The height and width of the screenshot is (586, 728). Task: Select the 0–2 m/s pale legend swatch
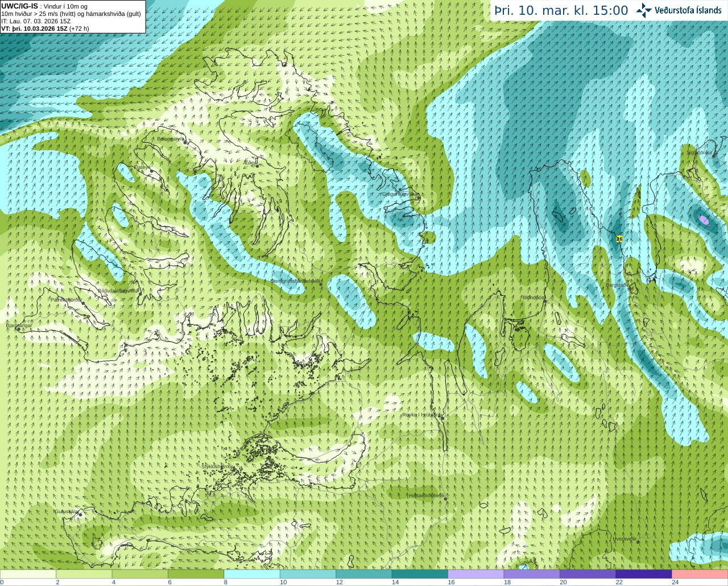pyautogui.click(x=28, y=574)
